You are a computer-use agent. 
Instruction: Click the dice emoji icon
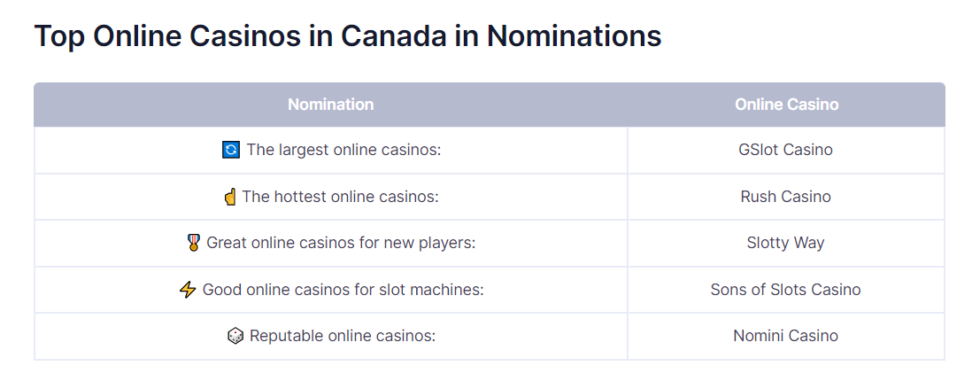235,336
